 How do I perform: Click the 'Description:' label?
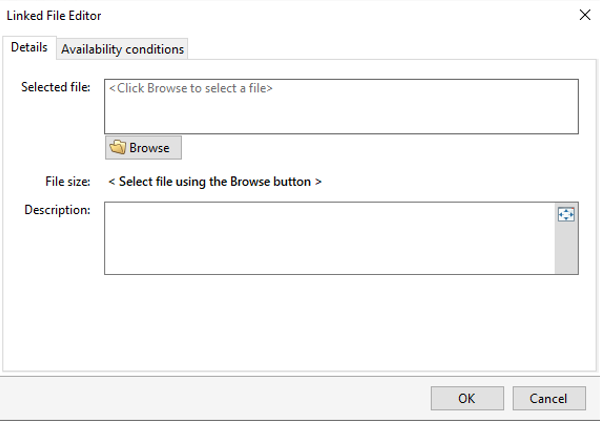click(x=57, y=210)
